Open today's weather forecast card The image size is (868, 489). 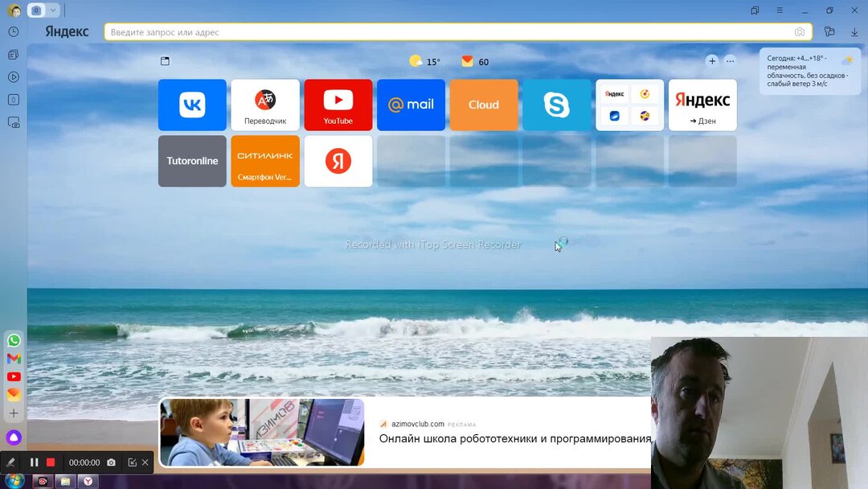pos(810,72)
